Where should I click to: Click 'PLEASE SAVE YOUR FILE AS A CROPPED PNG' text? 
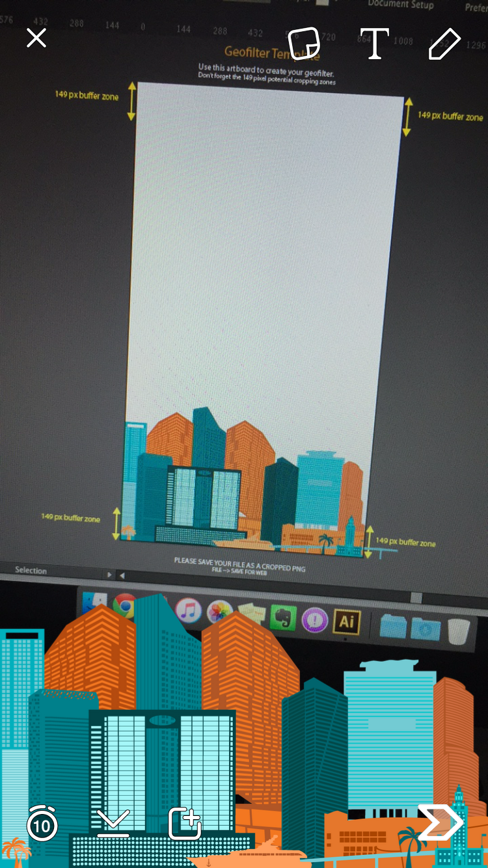pos(239,563)
